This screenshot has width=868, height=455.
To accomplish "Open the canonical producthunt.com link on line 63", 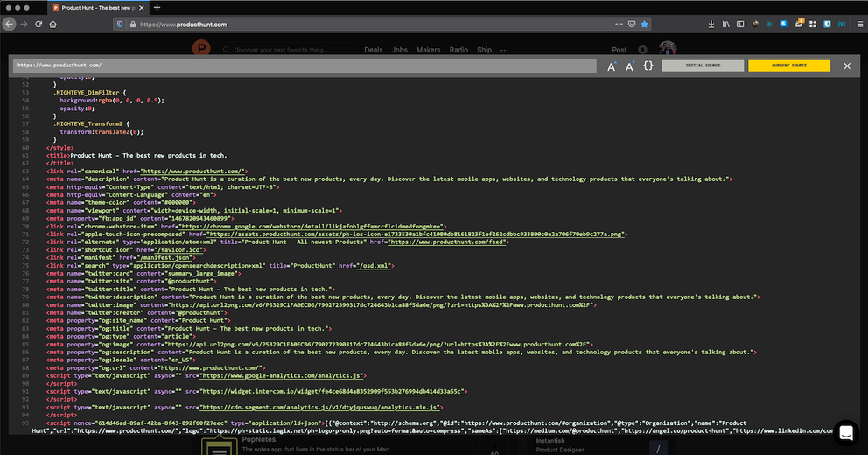I will (192, 171).
